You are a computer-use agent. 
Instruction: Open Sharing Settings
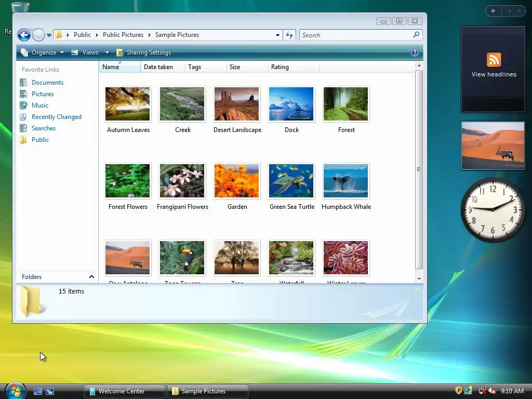pos(143,52)
